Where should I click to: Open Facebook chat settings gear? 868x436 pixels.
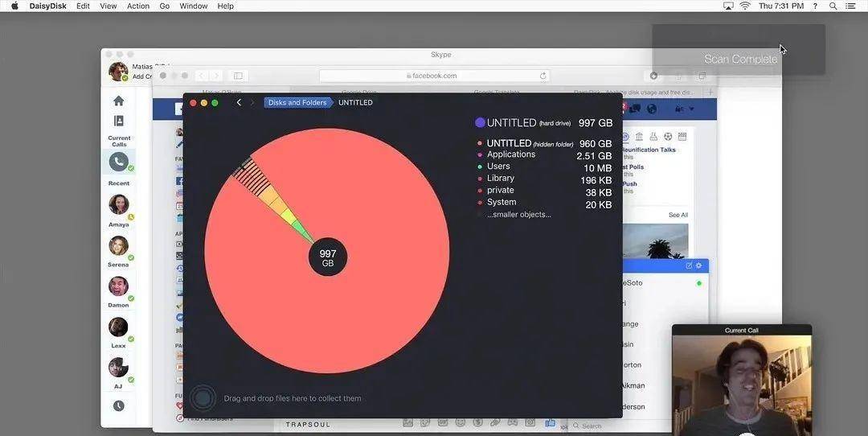point(698,265)
